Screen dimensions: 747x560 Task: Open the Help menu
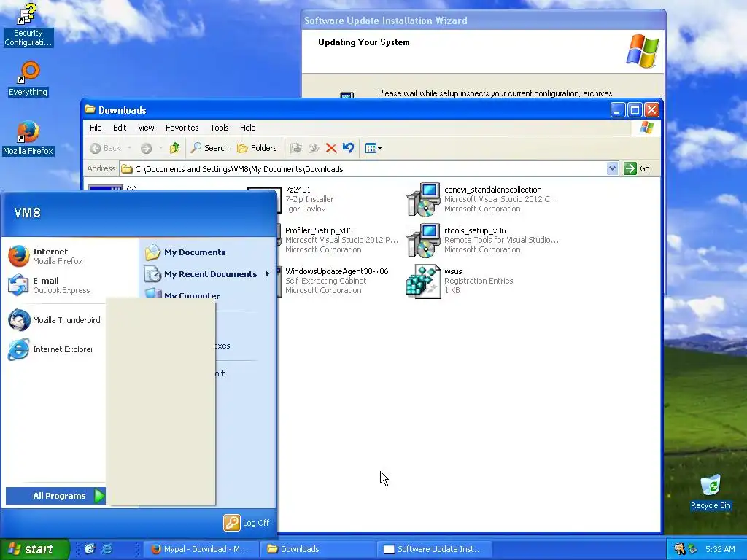point(248,128)
